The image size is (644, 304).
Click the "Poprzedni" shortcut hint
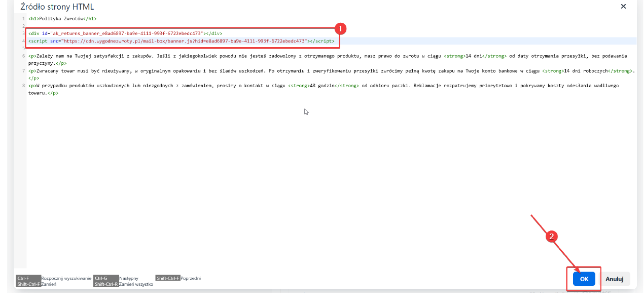pyautogui.click(x=191, y=278)
